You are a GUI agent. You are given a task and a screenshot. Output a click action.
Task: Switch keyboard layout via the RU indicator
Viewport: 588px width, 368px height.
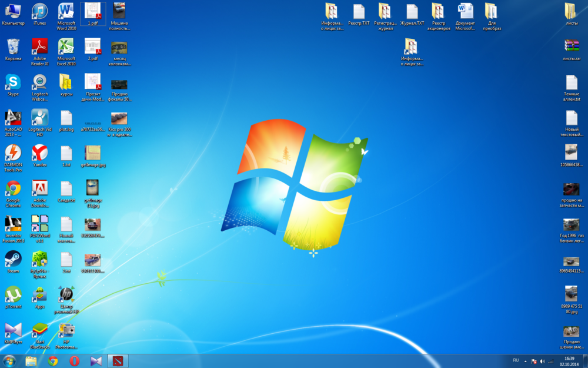click(x=516, y=361)
